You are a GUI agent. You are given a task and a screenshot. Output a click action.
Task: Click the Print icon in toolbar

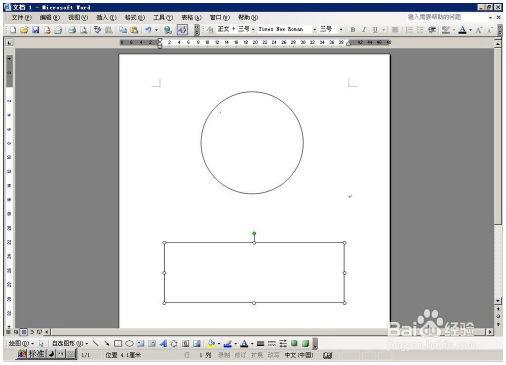coord(72,30)
